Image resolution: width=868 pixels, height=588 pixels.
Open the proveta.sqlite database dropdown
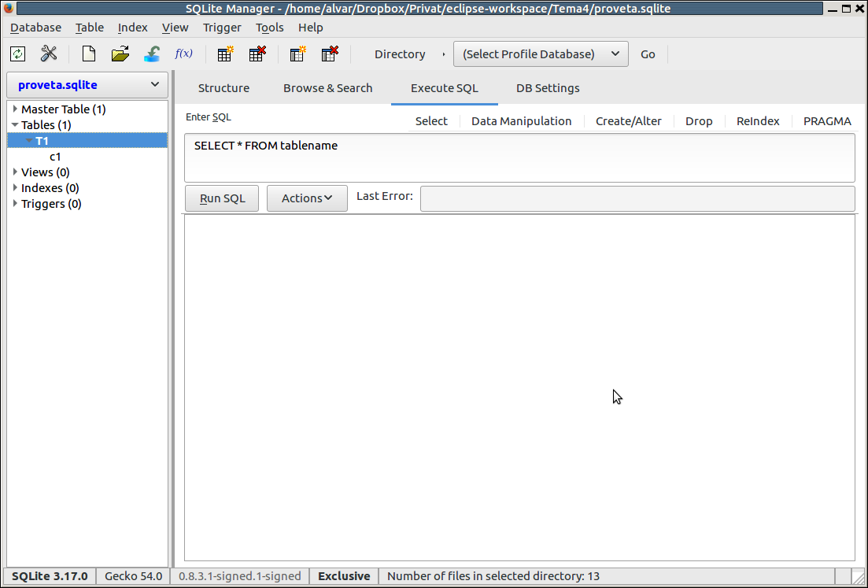pos(87,85)
